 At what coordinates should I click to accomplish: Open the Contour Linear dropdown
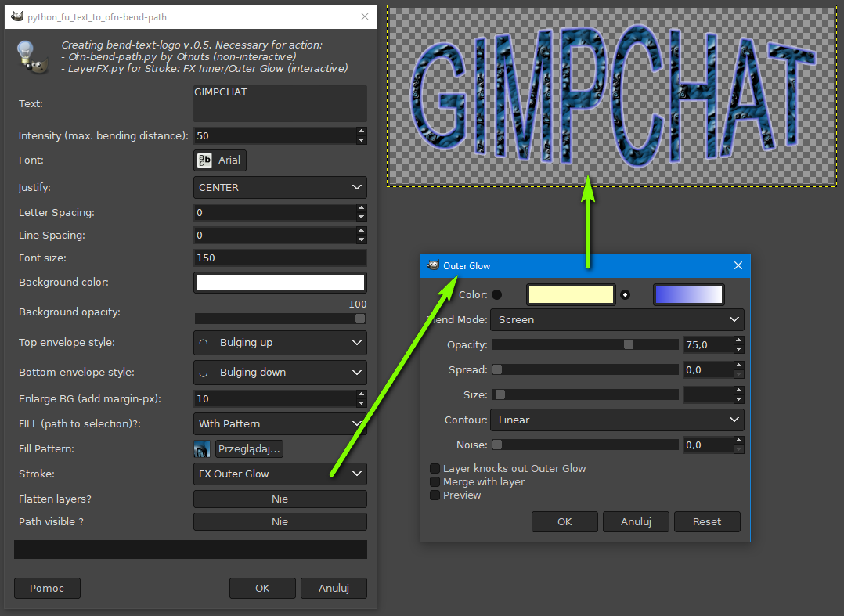click(x=618, y=420)
